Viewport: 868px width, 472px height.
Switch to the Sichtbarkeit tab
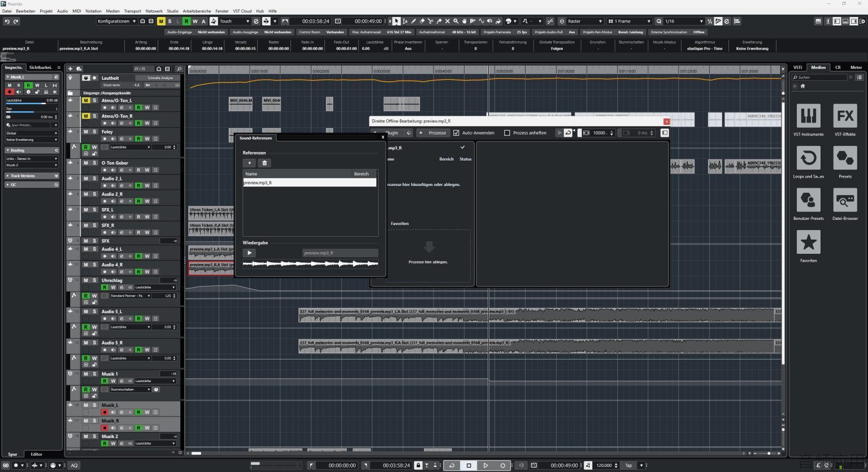[x=41, y=67]
